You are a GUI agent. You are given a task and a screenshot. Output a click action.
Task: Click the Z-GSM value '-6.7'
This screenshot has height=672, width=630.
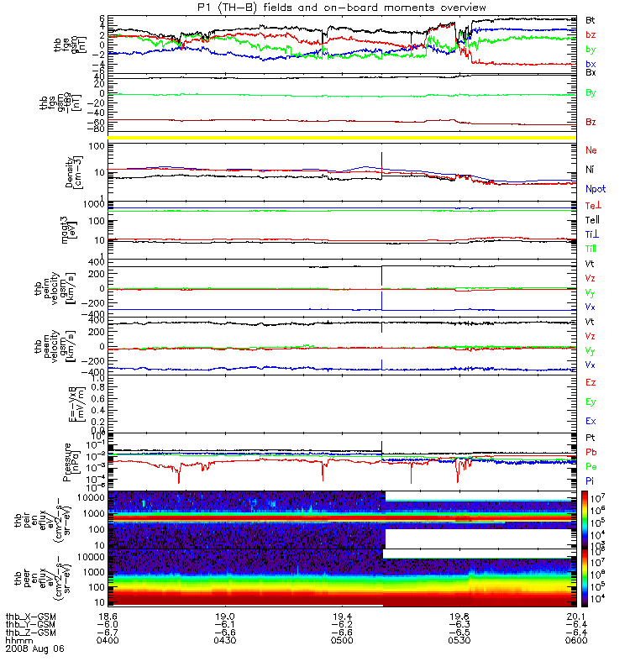108,633
